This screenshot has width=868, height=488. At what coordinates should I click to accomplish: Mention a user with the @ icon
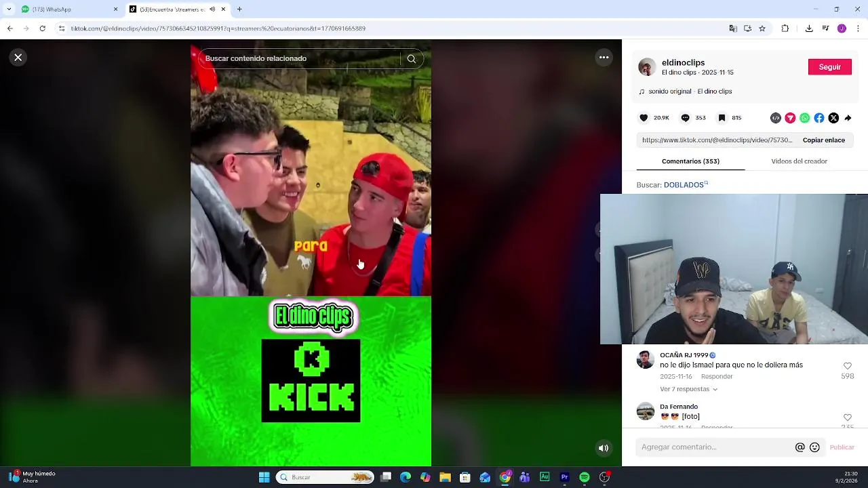800,447
